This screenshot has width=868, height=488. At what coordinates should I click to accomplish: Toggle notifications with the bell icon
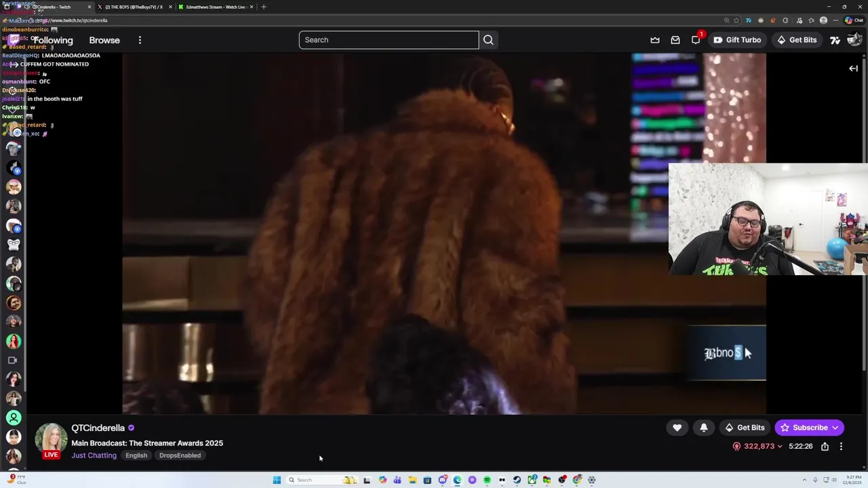pos(704,428)
